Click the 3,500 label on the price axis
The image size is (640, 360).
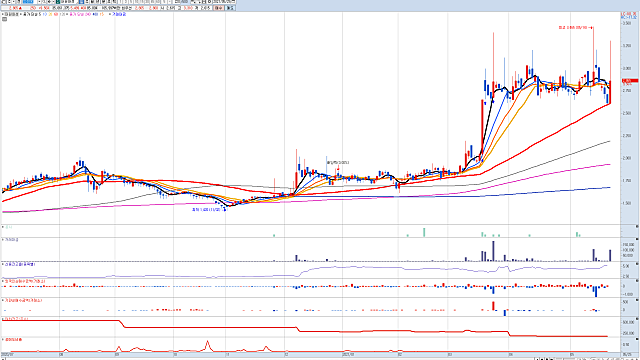pos(626,24)
